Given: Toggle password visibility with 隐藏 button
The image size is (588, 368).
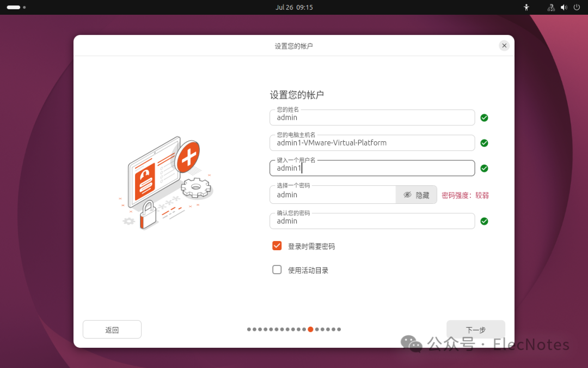Looking at the screenshot, I should 416,195.
